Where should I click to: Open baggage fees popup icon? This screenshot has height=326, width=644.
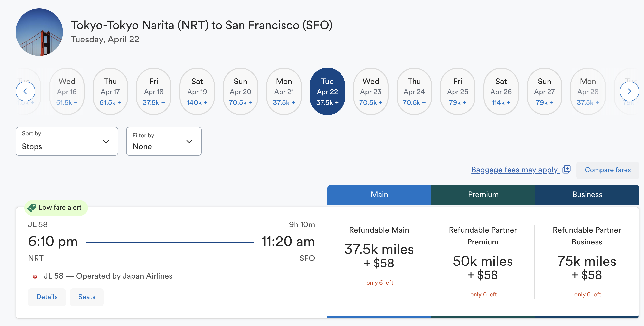(x=567, y=169)
